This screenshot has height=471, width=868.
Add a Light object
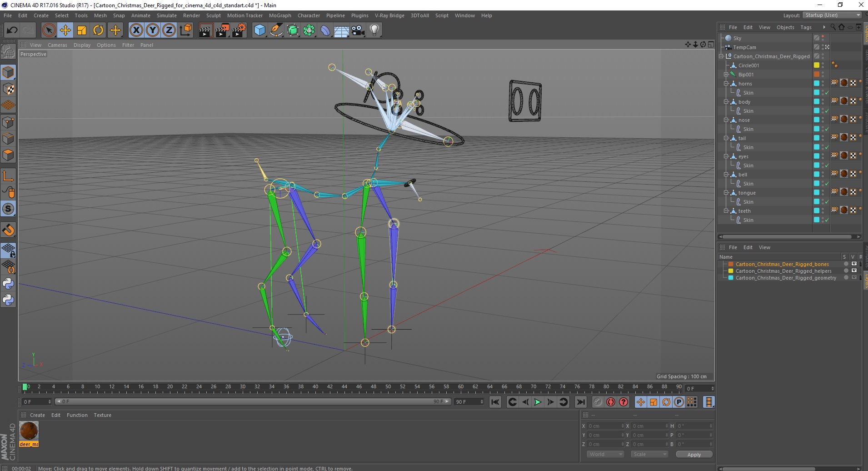(x=374, y=30)
